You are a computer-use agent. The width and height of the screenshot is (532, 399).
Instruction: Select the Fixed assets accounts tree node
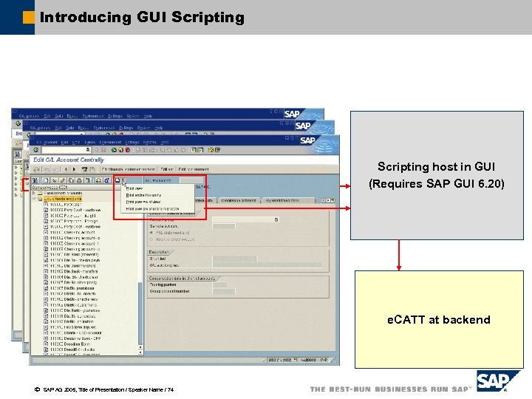click(x=63, y=193)
